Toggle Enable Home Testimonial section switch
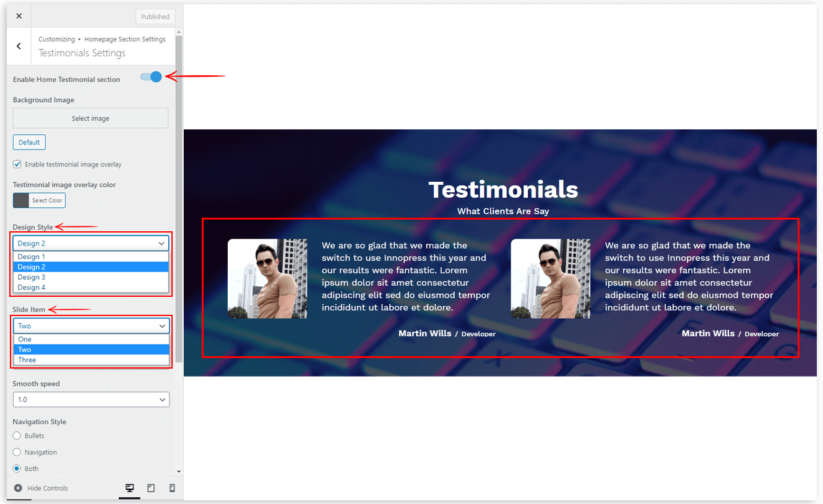Viewport: 823px width, 504px height. tap(151, 77)
